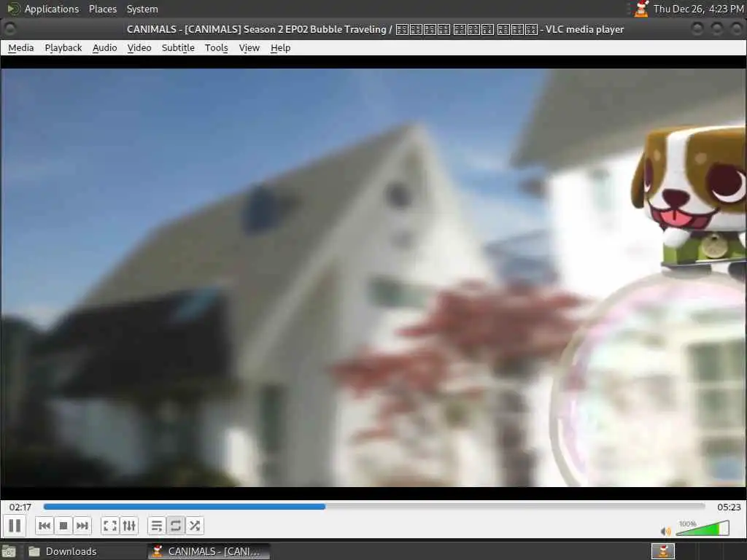Open the Help menu
Screen dimensions: 747x560
coord(281,47)
